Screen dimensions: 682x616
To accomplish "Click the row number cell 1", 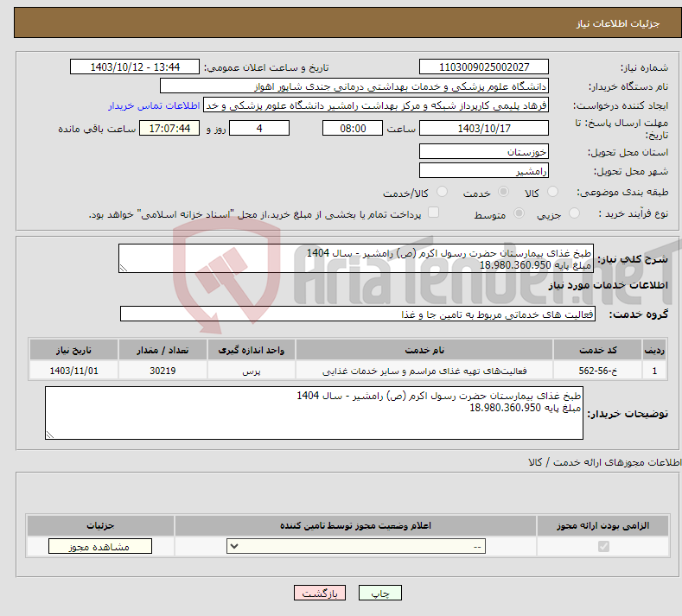I will click(x=654, y=371).
